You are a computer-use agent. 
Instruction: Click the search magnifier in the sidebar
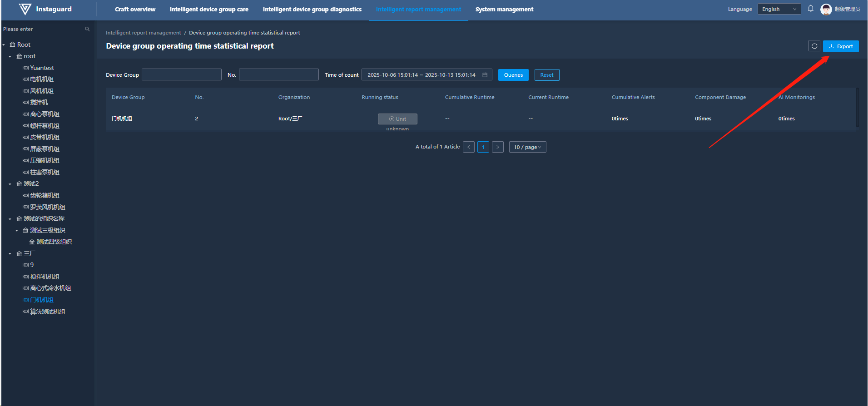click(x=87, y=29)
